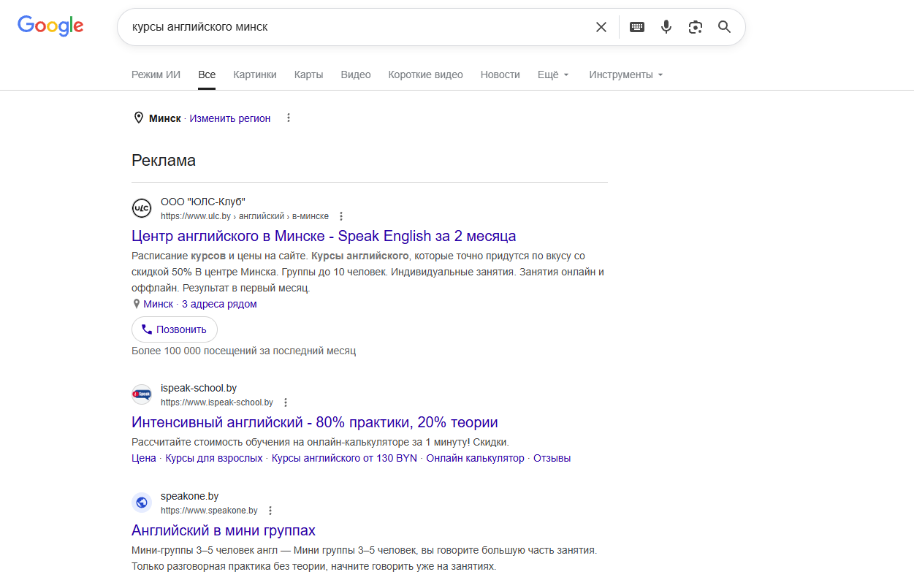Open three-dot menu of ispeak-school.by ad

(286, 402)
